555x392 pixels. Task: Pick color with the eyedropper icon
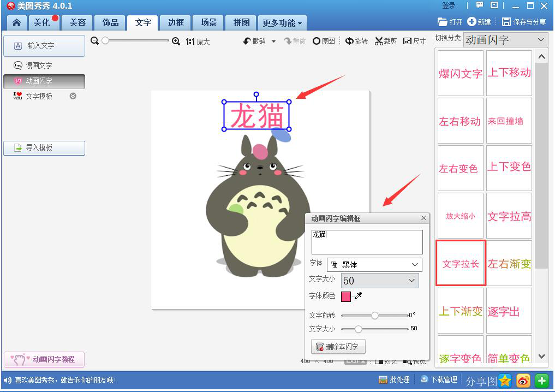[x=359, y=296]
